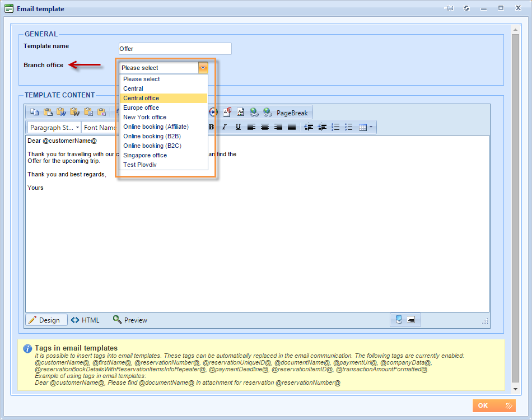Choose 'New York office' from list

click(164, 117)
